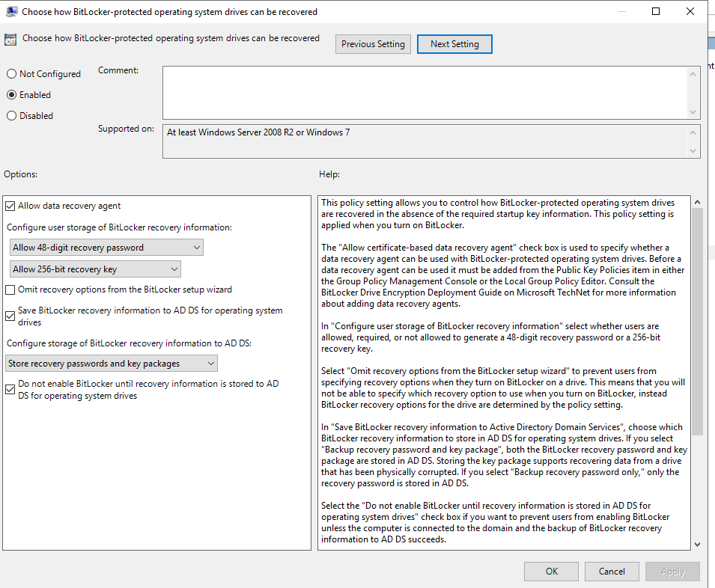Click the 'Options:' label
The height and width of the screenshot is (588, 715).
point(20,174)
